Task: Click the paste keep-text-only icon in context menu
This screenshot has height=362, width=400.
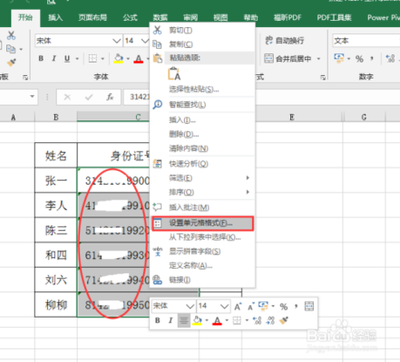Action: pyautogui.click(x=174, y=74)
